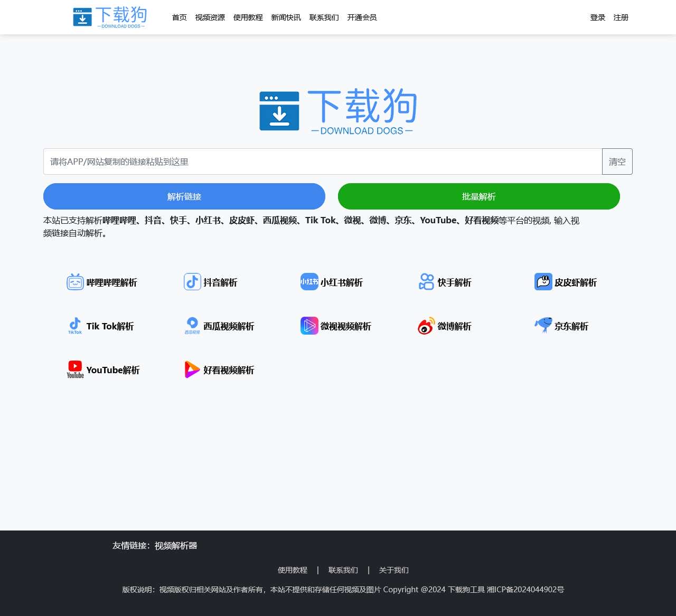
Task: Open 开通会员 in the top navigation
Action: pos(362,17)
